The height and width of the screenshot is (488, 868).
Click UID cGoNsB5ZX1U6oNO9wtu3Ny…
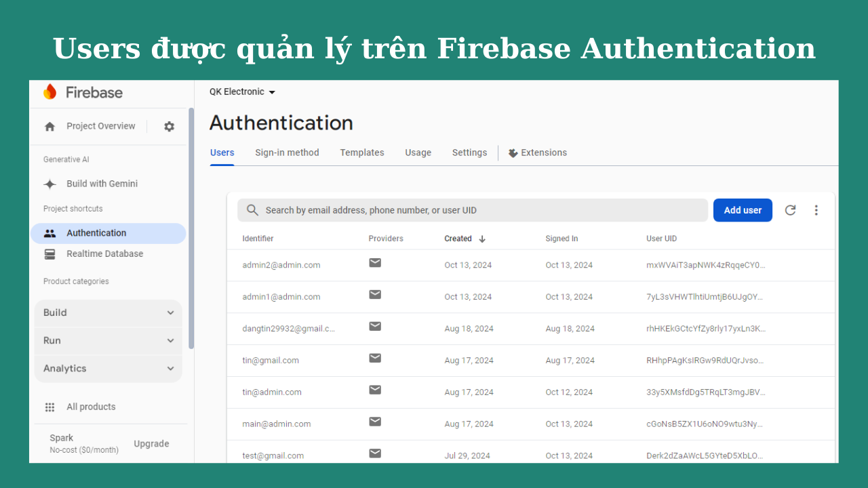point(705,424)
